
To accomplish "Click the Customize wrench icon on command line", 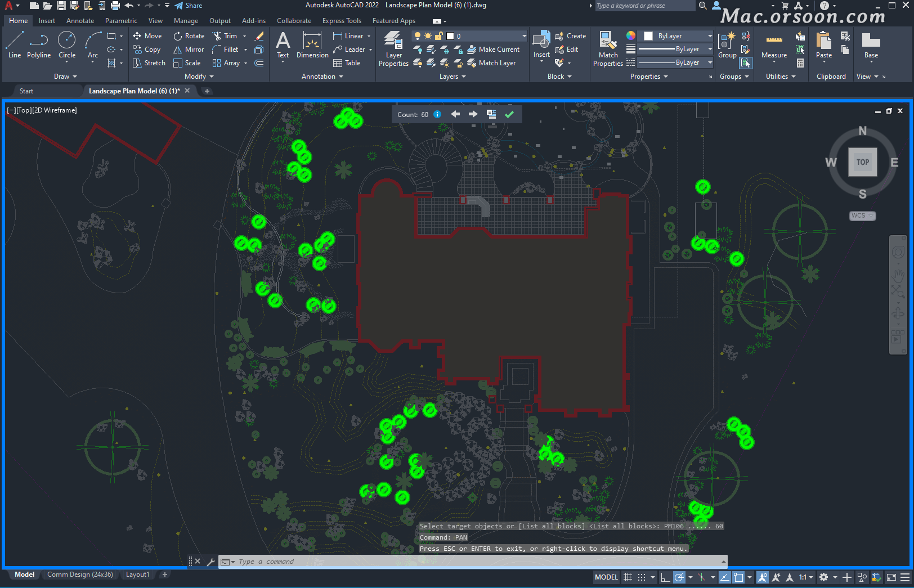I will click(210, 562).
